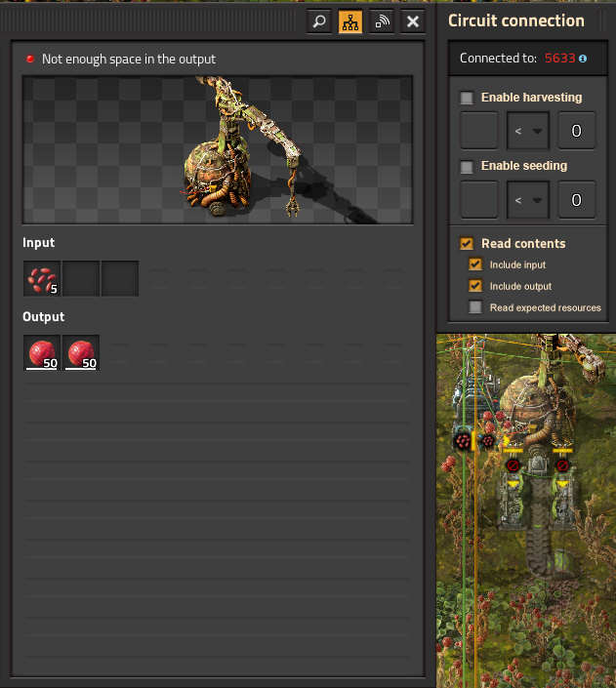Viewport: 616px width, 688px height.
Task: Open the magnifier search button
Action: tap(319, 21)
